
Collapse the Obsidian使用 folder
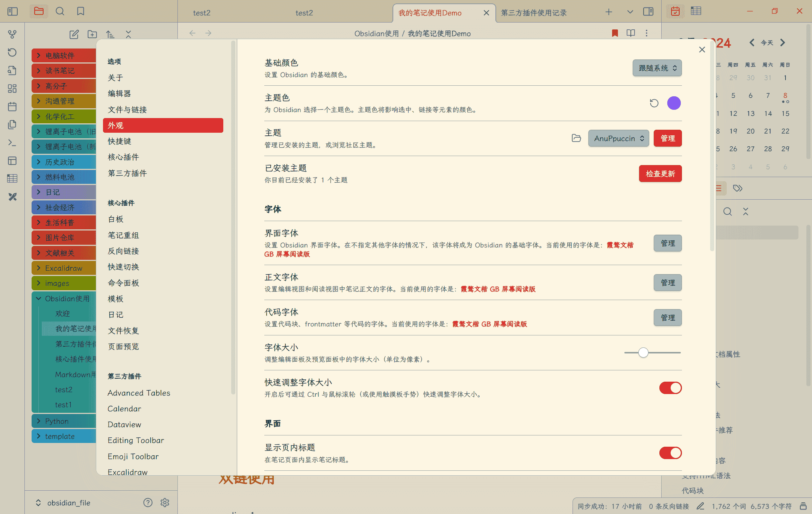pyautogui.click(x=39, y=299)
